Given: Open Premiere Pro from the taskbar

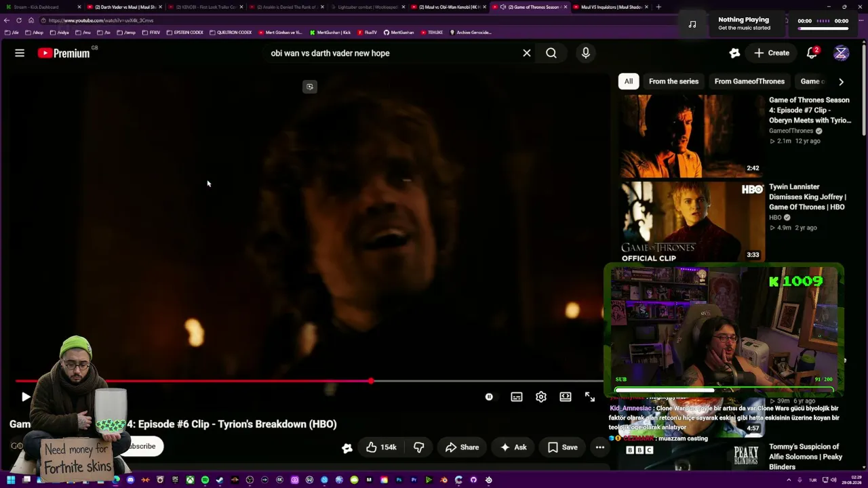Looking at the screenshot, I should click(x=414, y=480).
